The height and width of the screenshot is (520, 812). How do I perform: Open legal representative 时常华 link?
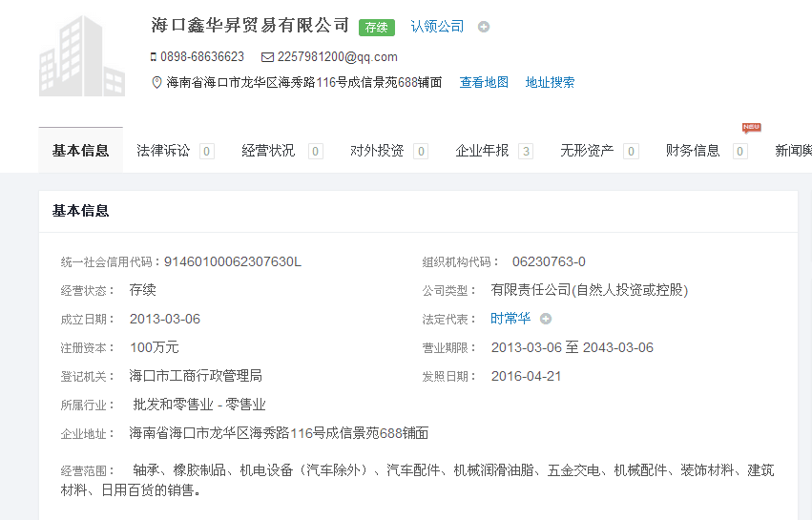(510, 319)
